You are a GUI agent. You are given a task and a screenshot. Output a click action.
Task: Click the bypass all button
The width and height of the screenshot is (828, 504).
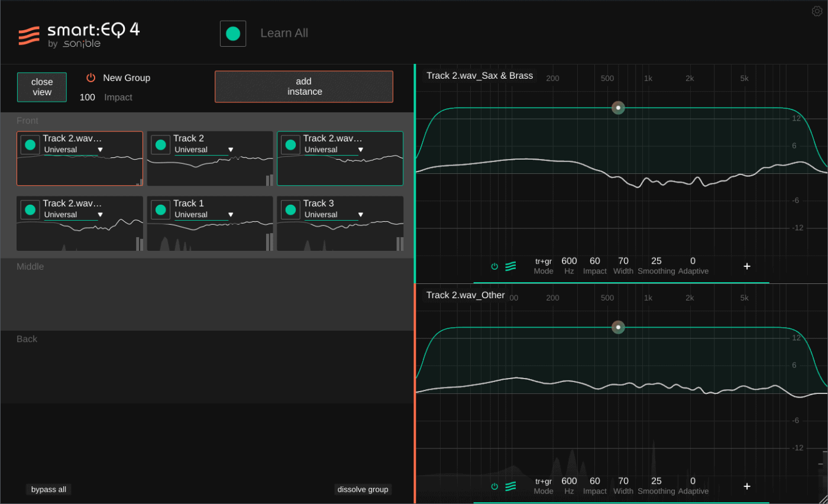tap(48, 489)
